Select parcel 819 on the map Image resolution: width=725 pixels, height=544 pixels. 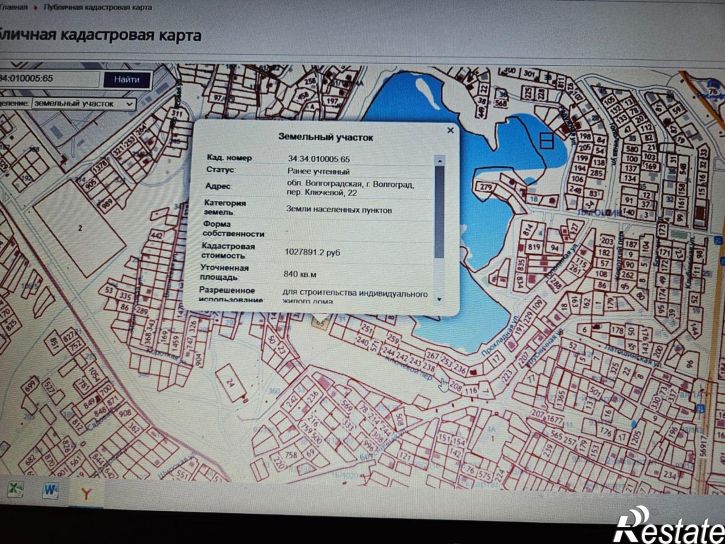tap(534, 246)
